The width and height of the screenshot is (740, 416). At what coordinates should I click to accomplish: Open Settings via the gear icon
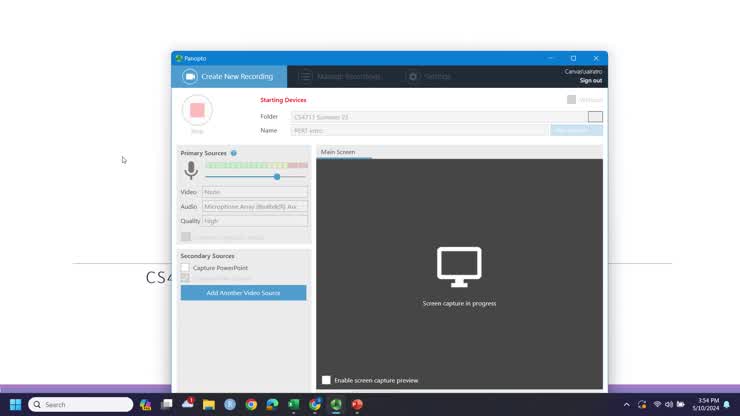[x=413, y=77]
